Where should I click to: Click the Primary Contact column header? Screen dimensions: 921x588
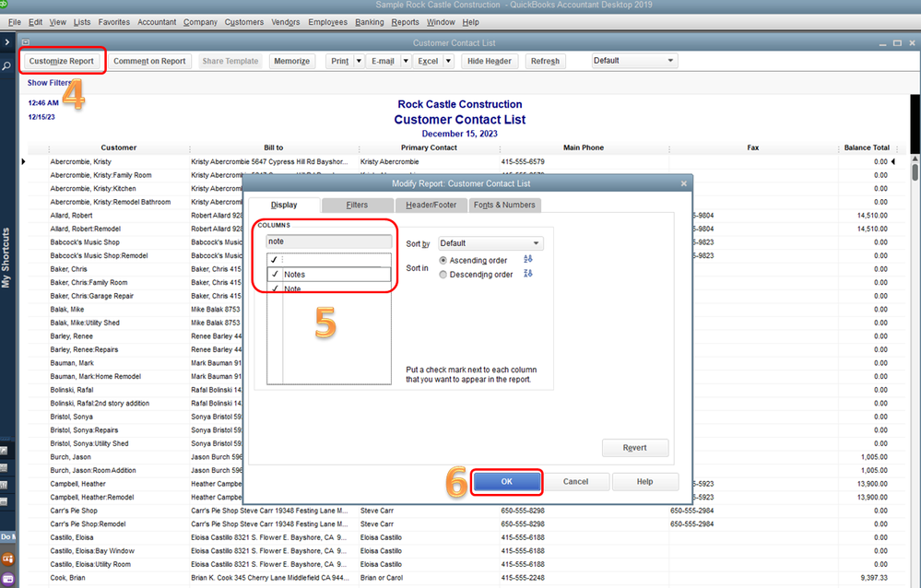[x=429, y=147]
